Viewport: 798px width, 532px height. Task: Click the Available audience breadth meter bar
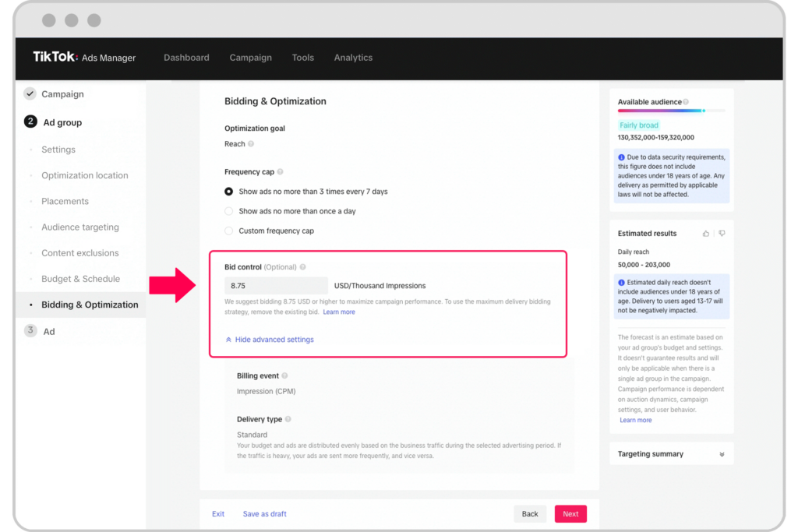click(x=671, y=111)
